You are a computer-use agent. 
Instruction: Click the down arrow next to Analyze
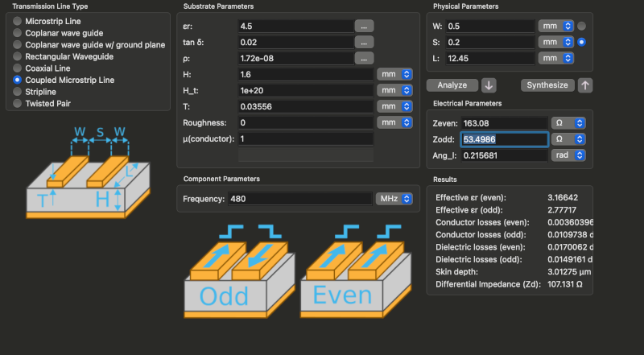click(489, 85)
